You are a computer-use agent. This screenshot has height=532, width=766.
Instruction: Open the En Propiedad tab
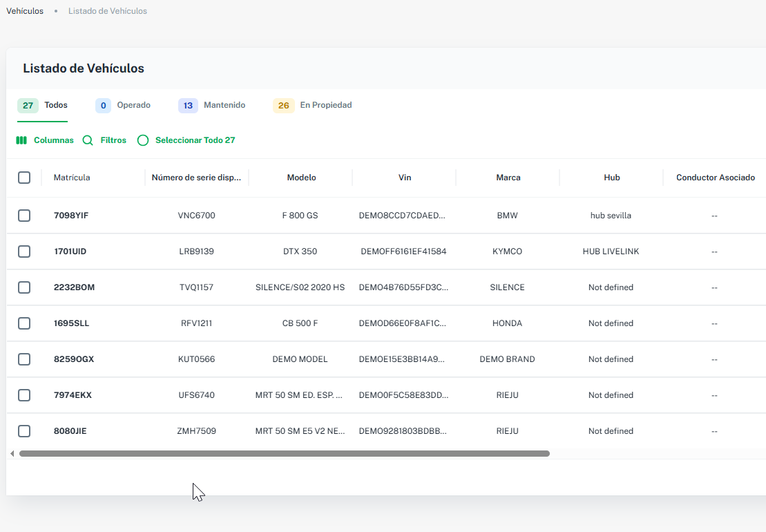coord(326,105)
